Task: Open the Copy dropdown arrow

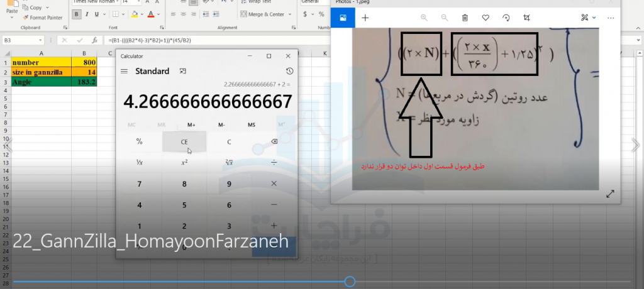Action: pyautogui.click(x=47, y=8)
